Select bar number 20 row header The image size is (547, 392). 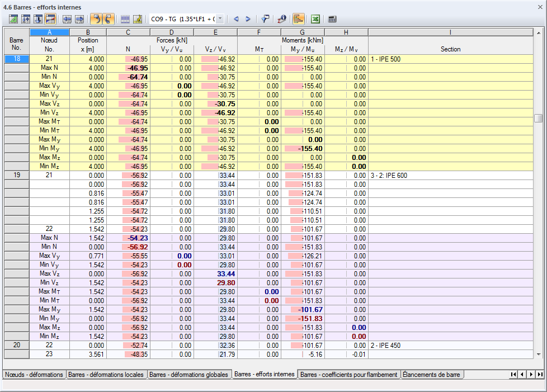click(17, 345)
